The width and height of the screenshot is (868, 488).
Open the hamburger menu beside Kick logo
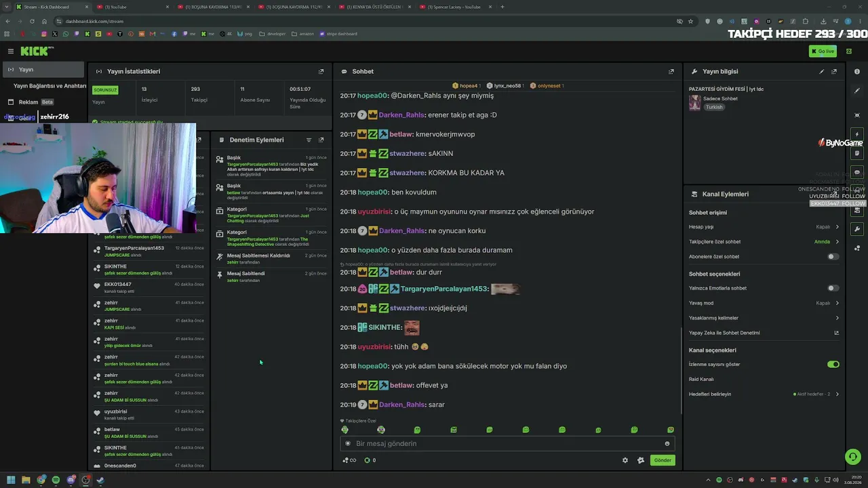click(11, 51)
